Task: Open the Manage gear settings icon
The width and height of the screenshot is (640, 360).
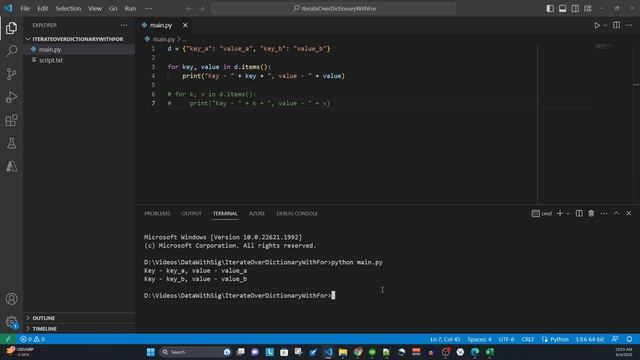Action: pyautogui.click(x=11, y=322)
